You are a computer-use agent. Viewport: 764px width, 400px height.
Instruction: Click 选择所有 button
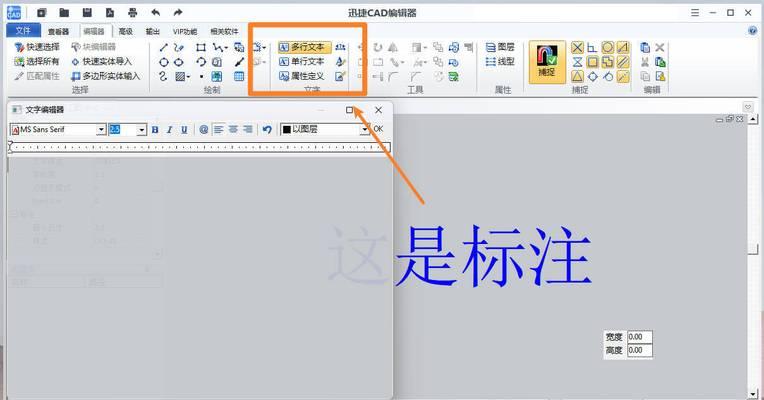(37, 61)
